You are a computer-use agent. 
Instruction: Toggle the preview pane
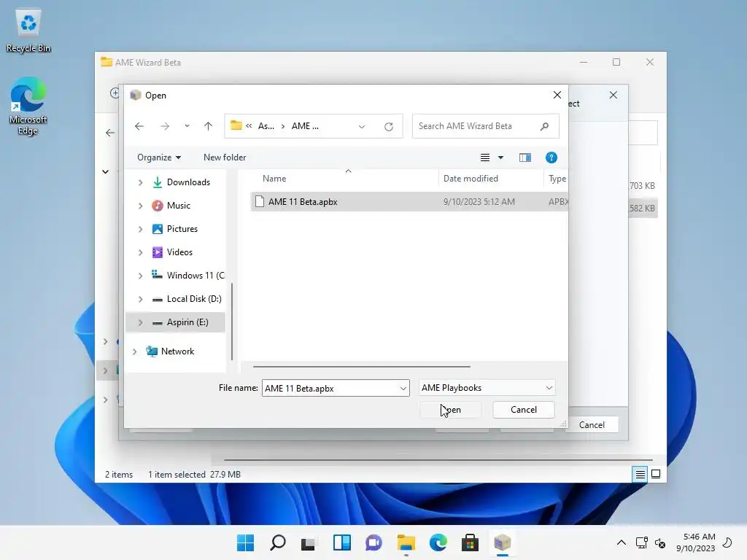tap(525, 157)
